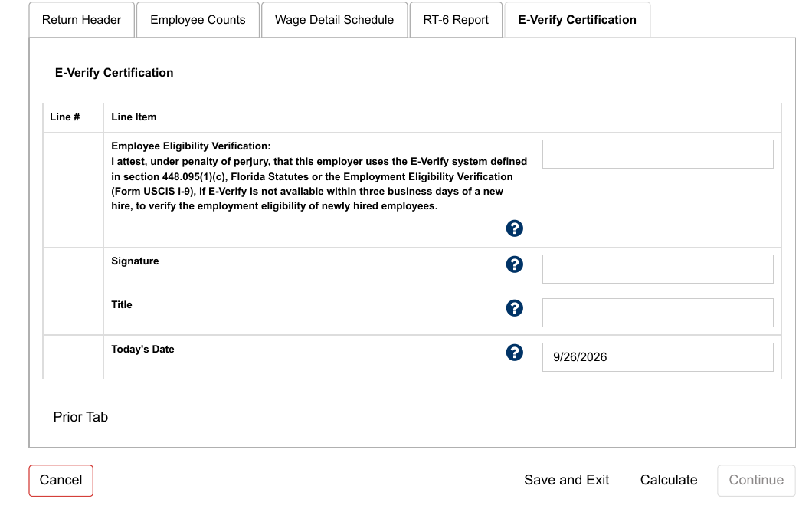812x509 pixels.
Task: Click the 'Line Item' column header
Action: pos(133,117)
